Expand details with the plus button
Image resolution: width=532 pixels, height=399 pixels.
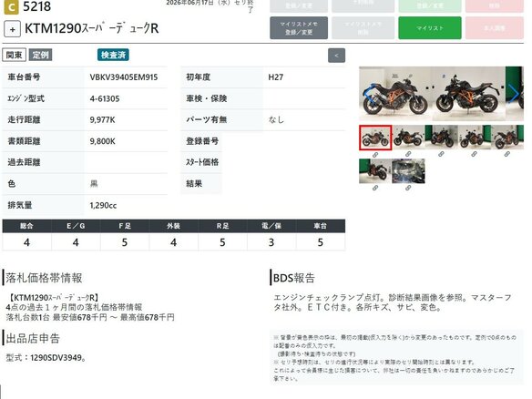coord(12,29)
